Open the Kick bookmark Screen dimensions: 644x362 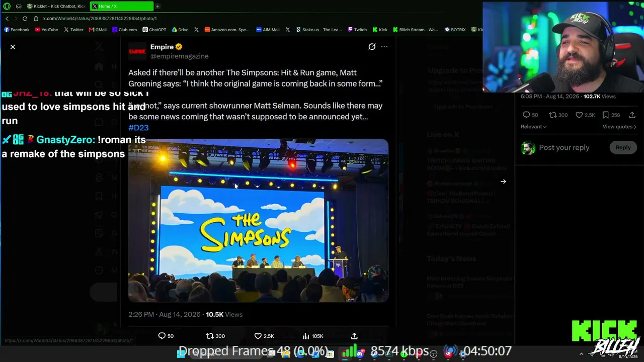click(380, 30)
